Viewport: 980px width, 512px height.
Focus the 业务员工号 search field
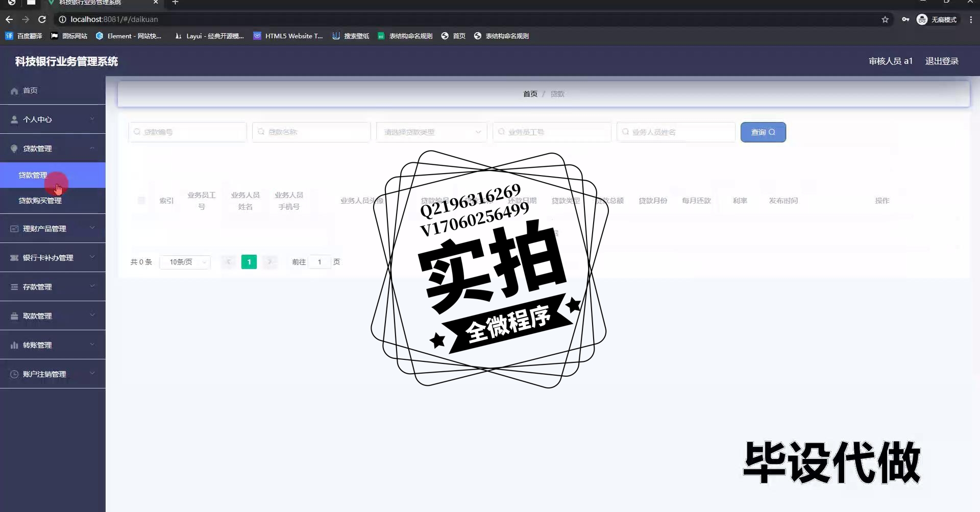tap(552, 132)
